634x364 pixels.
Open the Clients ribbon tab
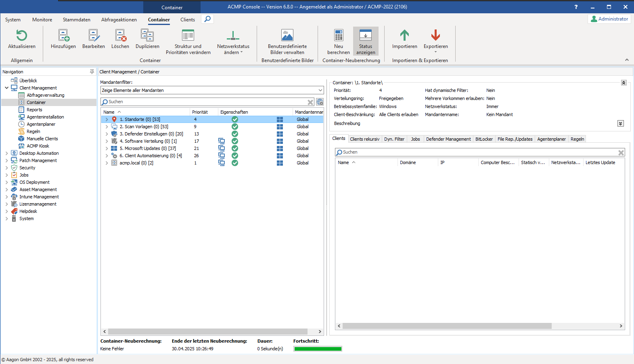[187, 20]
